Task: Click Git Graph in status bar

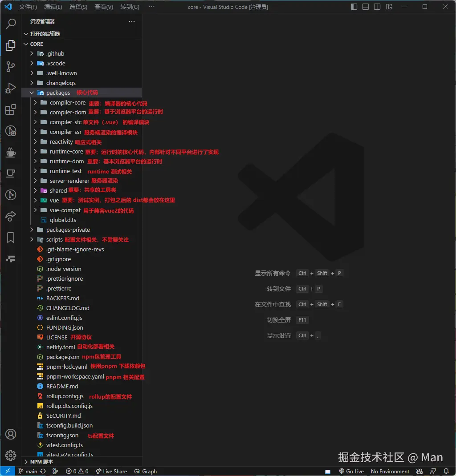Action: coord(145,472)
